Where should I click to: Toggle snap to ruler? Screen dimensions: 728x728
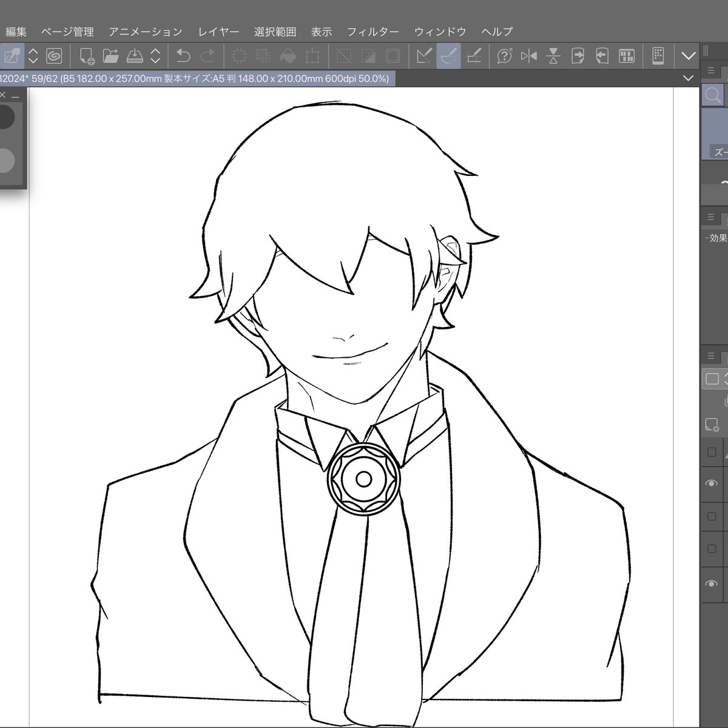pos(424,56)
